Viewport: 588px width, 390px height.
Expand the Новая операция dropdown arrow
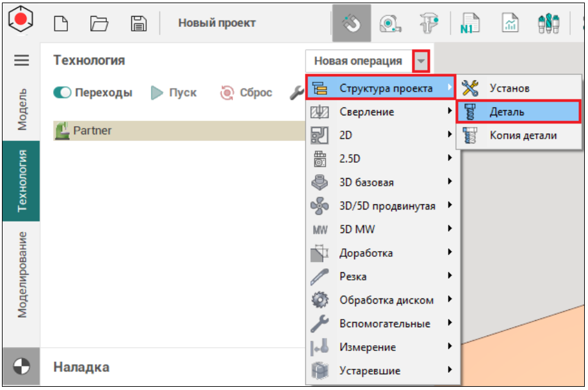[x=421, y=61]
